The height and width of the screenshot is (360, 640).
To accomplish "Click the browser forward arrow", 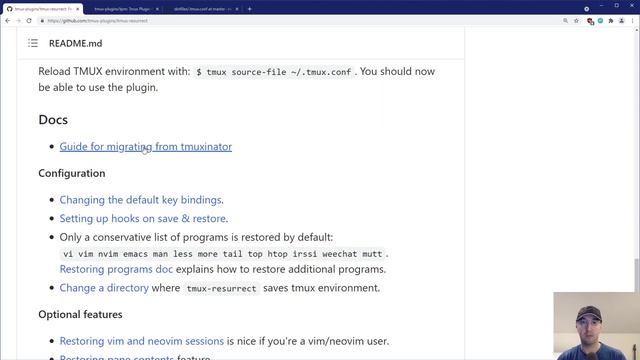I will point(18,21).
